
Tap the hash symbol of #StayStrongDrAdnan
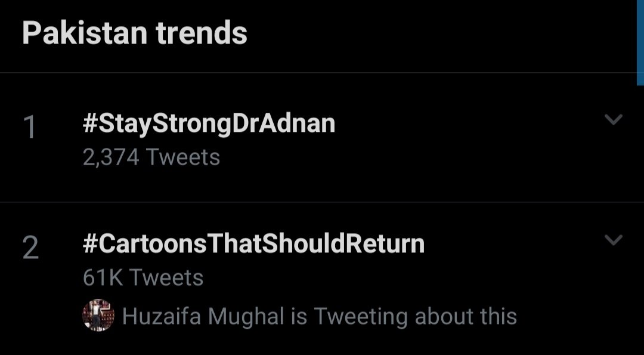click(90, 124)
